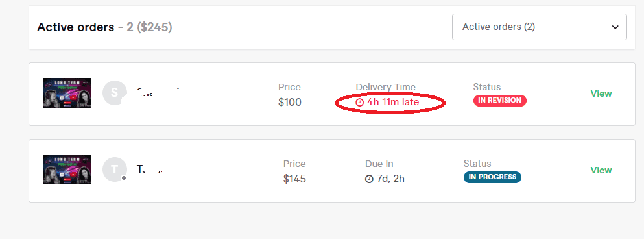644x239 pixels.
Task: Click the red clock icon beside 4h 11m late
Action: pyautogui.click(x=360, y=102)
